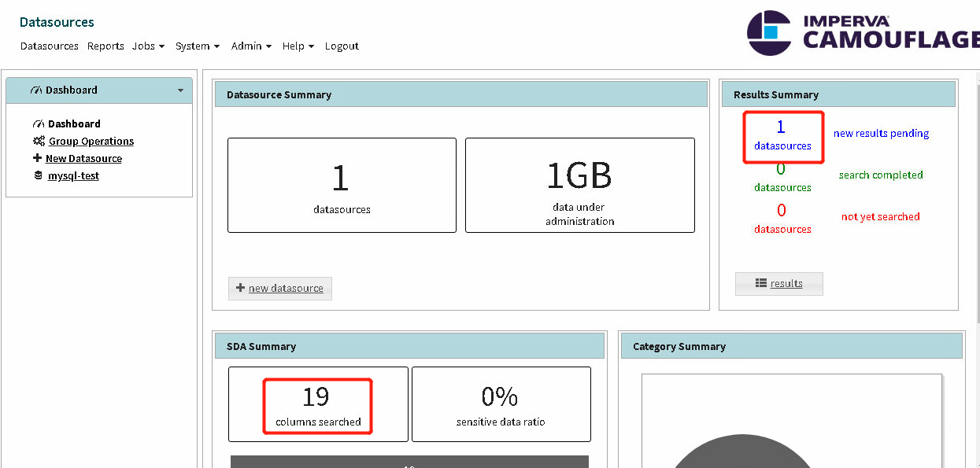This screenshot has width=980, height=468.
Task: Select the mysql-test datasource
Action: tap(73, 175)
